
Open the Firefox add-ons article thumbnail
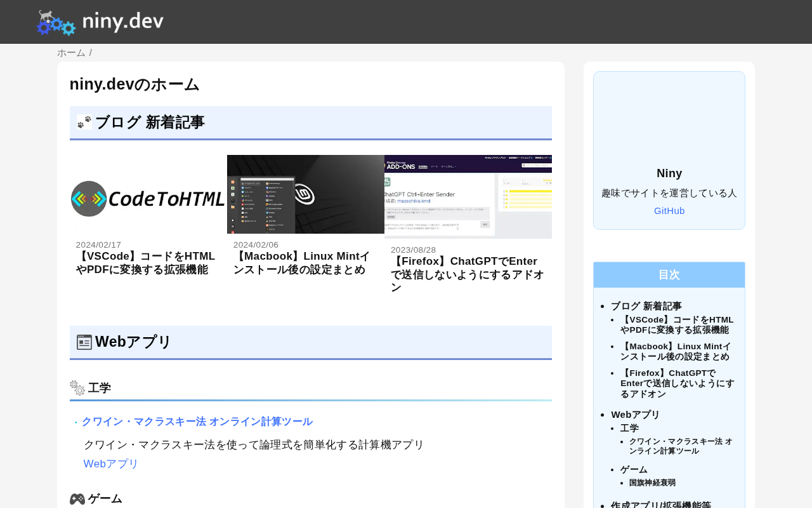(468, 197)
